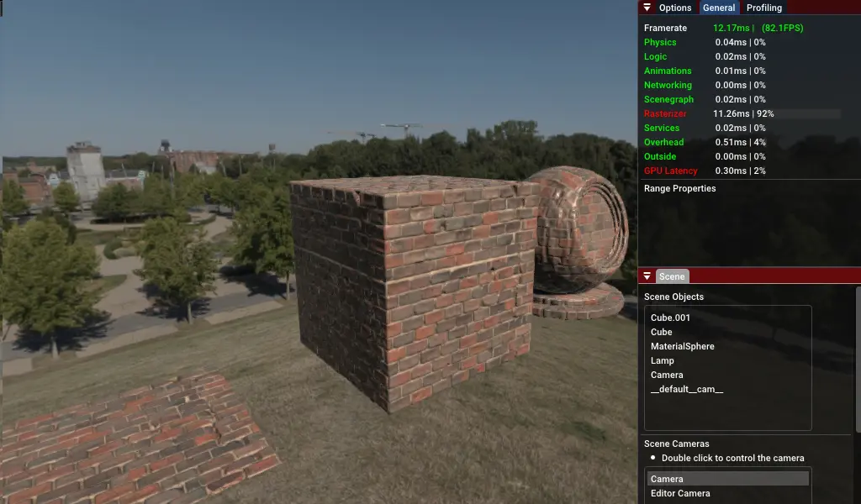Viewport: 861px width, 504px height.
Task: Click the Scene tab header
Action: click(x=672, y=276)
